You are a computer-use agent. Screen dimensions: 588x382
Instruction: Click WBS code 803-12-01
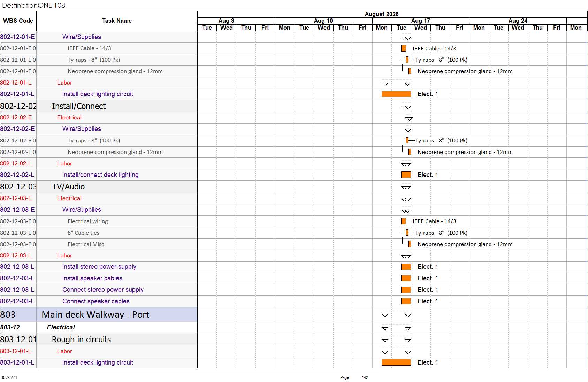[x=18, y=340]
